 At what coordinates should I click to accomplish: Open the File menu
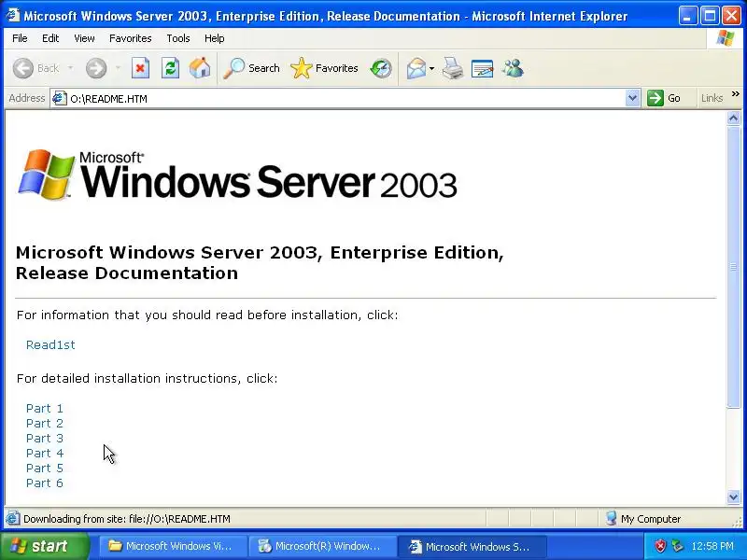point(20,38)
